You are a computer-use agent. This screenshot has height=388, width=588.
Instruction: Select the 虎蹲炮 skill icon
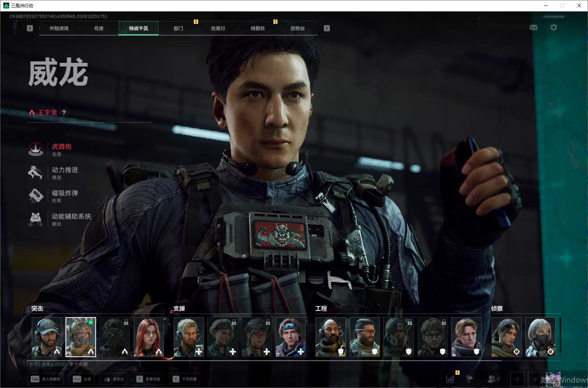[36, 150]
